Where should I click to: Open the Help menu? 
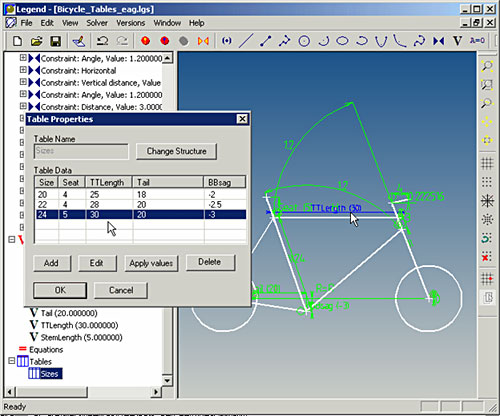point(196,23)
